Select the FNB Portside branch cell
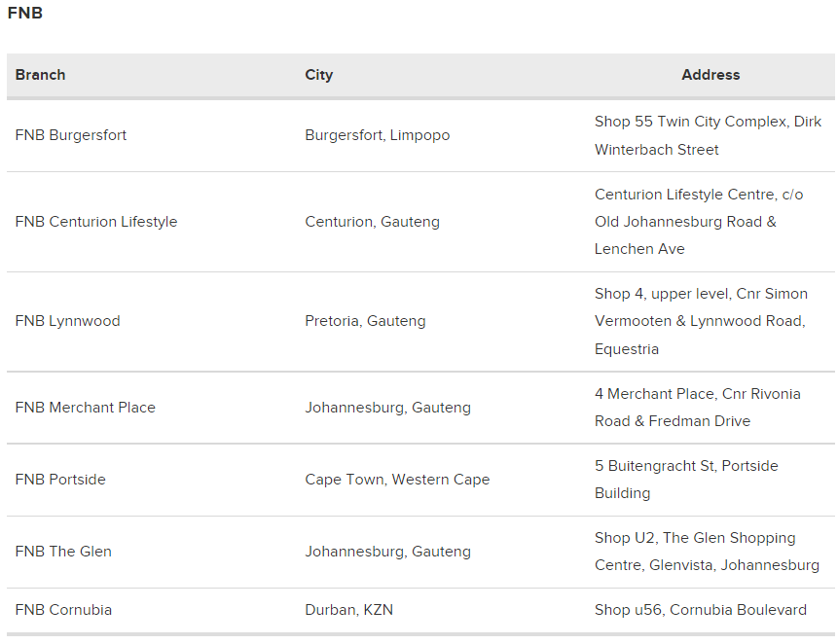This screenshot has height=644, width=838. pos(60,480)
